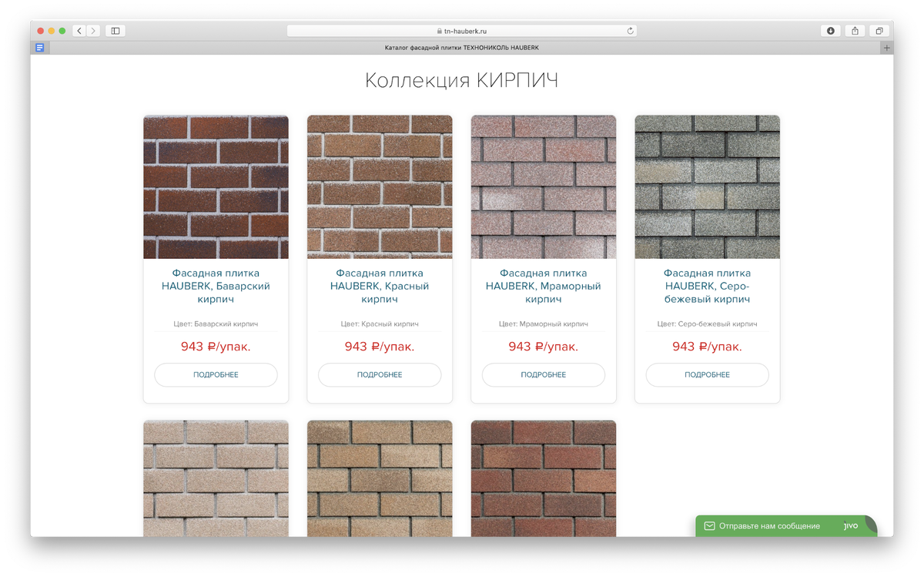Viewport: 924px width, 577px height.
Task: Open ПОДРОБНЕЕ for Красный кирпич
Action: (380, 374)
